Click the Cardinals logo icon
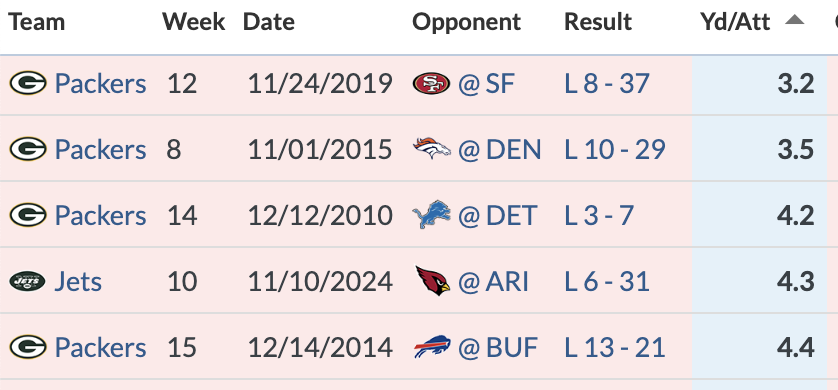The image size is (838, 390). click(432, 281)
